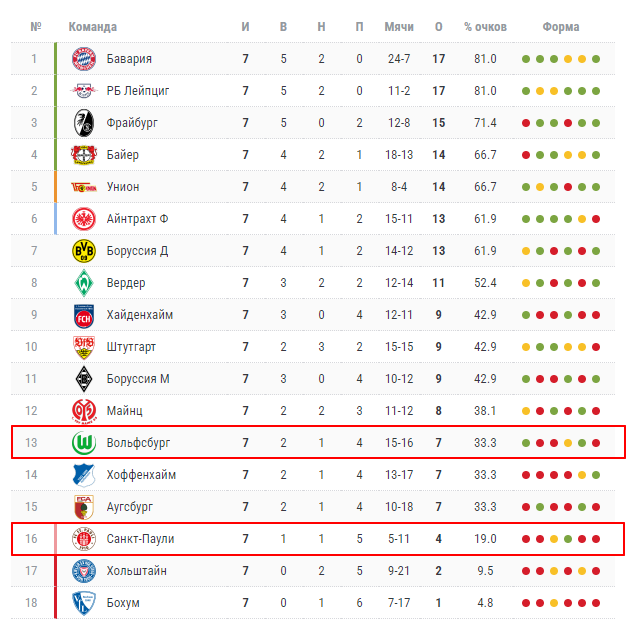Image resolution: width=635 pixels, height=640 pixels.
Task: Click the Freiburg club crest
Action: coord(83,123)
